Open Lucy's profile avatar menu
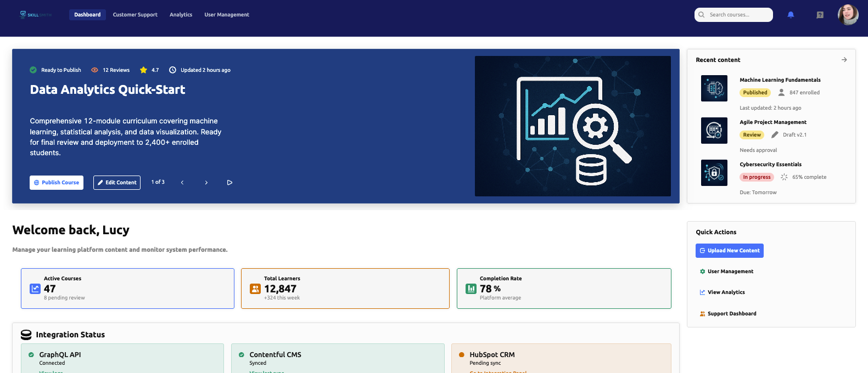 click(848, 15)
